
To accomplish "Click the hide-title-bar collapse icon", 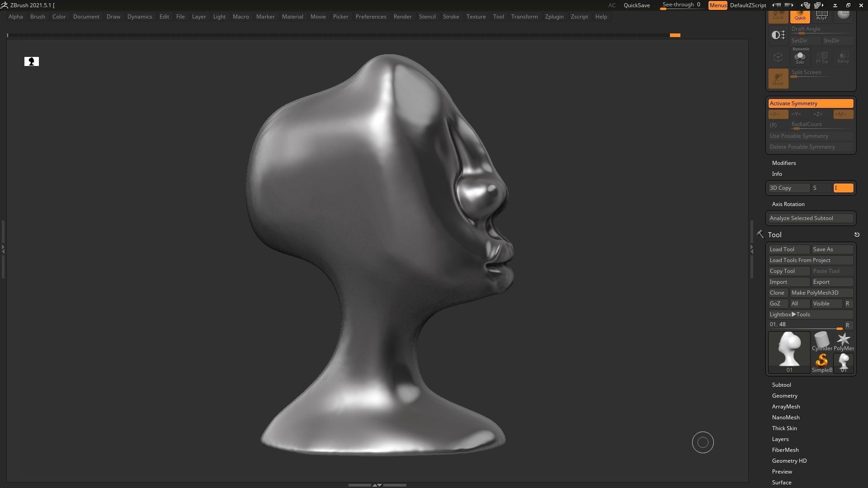I will (x=835, y=5).
